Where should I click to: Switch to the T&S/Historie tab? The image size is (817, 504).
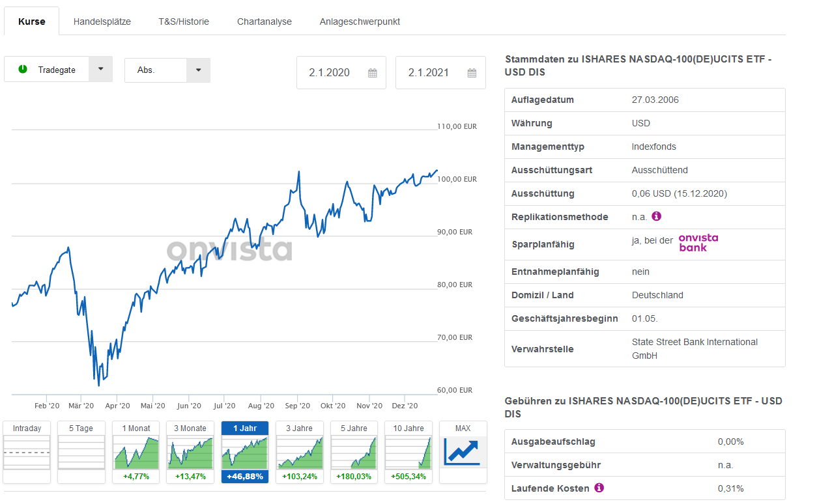pos(184,21)
